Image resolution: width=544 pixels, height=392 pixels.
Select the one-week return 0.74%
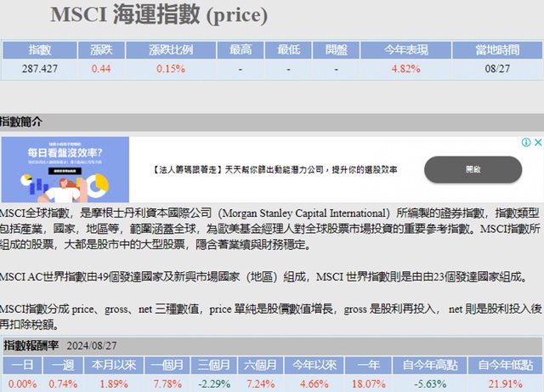coord(63,384)
